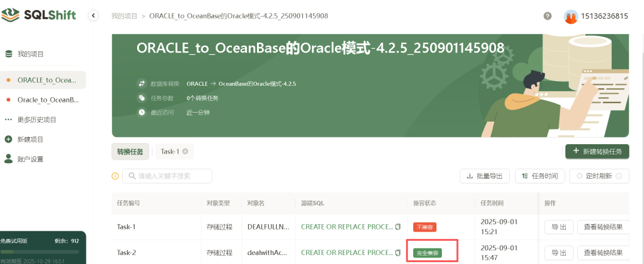Click the project title in the green banner
Screen dimensions: 644x264
tap(320, 48)
